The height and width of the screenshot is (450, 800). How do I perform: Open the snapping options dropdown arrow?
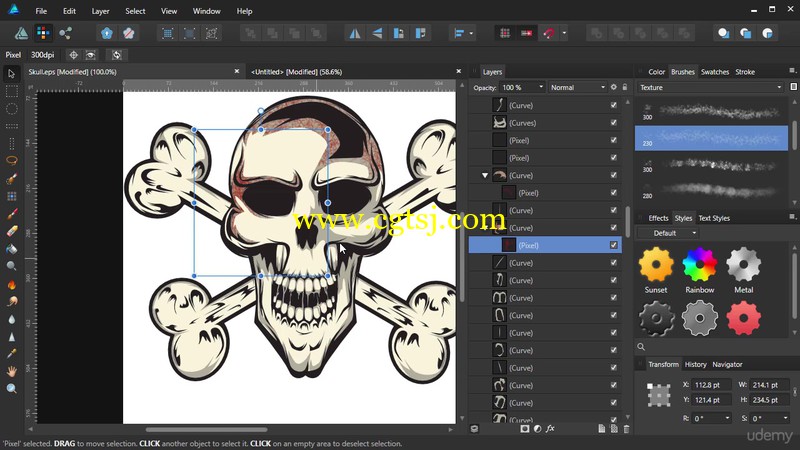point(564,34)
